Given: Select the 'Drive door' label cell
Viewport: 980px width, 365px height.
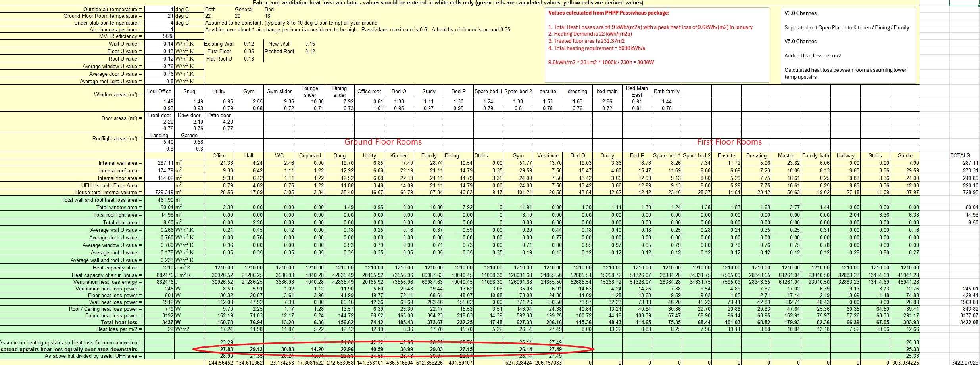Looking at the screenshot, I should tap(189, 115).
